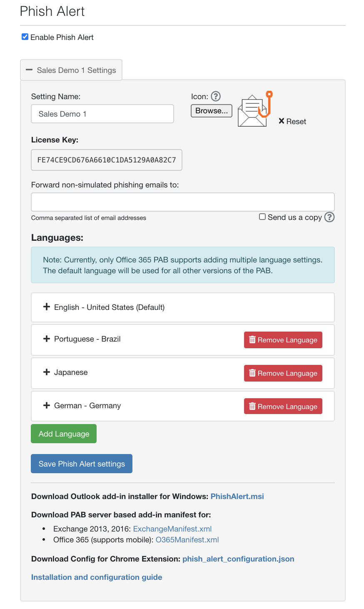Viewport: 364px width, 609px height.
Task: Expand the Japanese language section
Action: (46, 372)
